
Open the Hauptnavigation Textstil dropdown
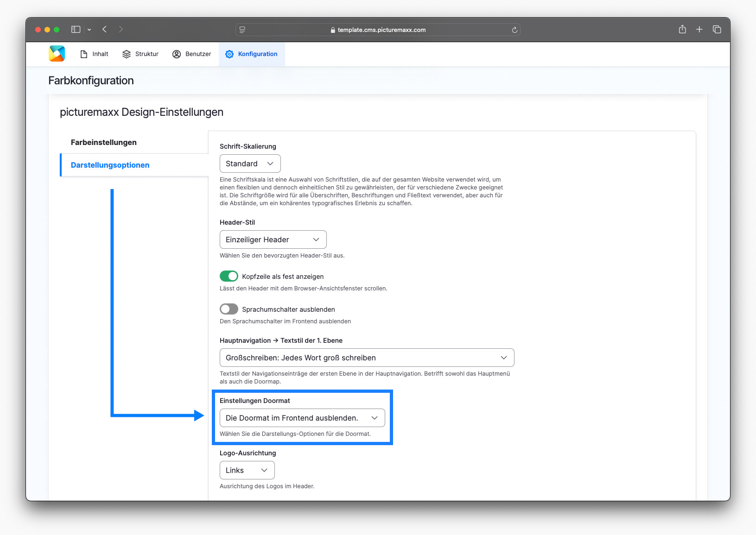[367, 358]
